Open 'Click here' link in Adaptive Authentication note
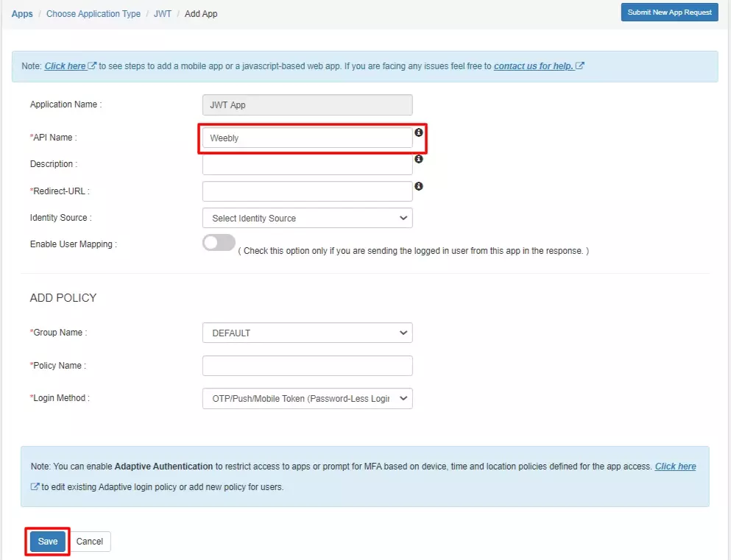 675,467
